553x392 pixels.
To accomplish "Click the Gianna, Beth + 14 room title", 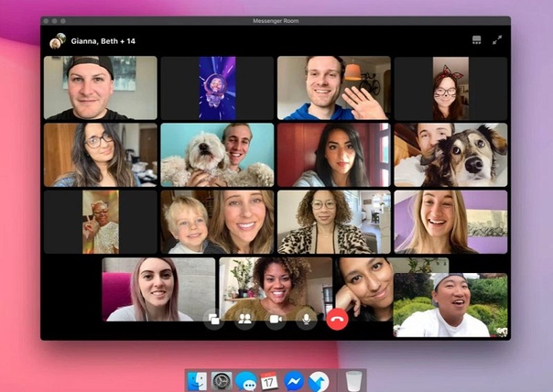I will click(103, 41).
